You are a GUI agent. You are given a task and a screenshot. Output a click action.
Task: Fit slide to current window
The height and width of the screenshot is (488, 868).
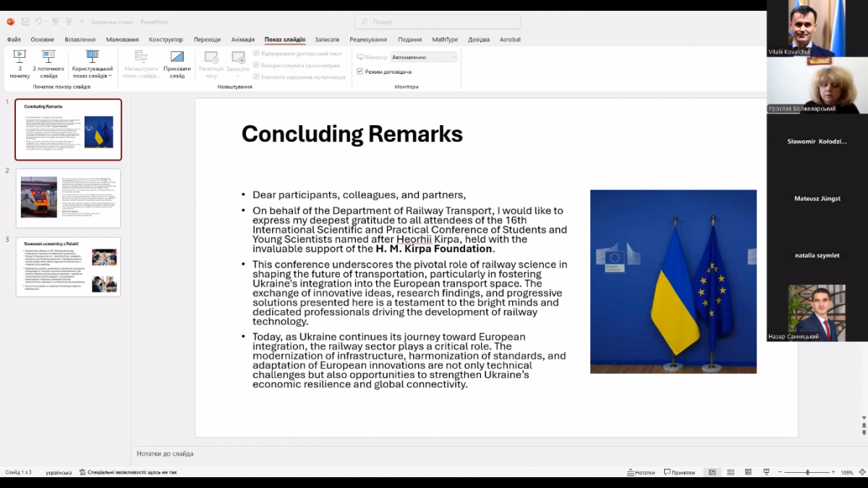(x=861, y=472)
